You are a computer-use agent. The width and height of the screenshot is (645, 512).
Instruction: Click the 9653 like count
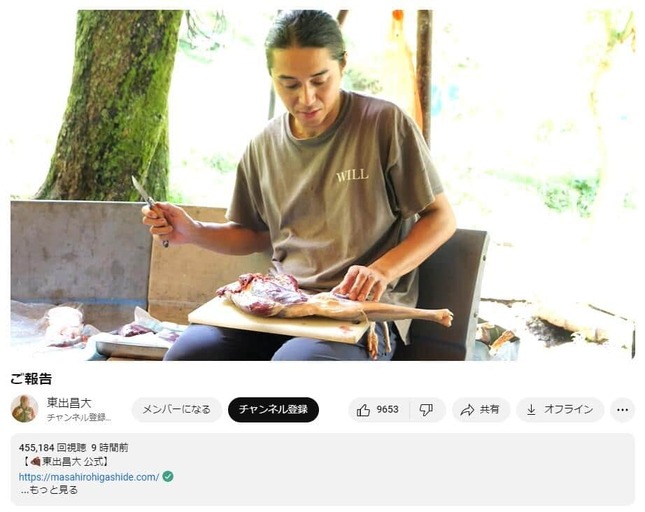[x=387, y=410]
